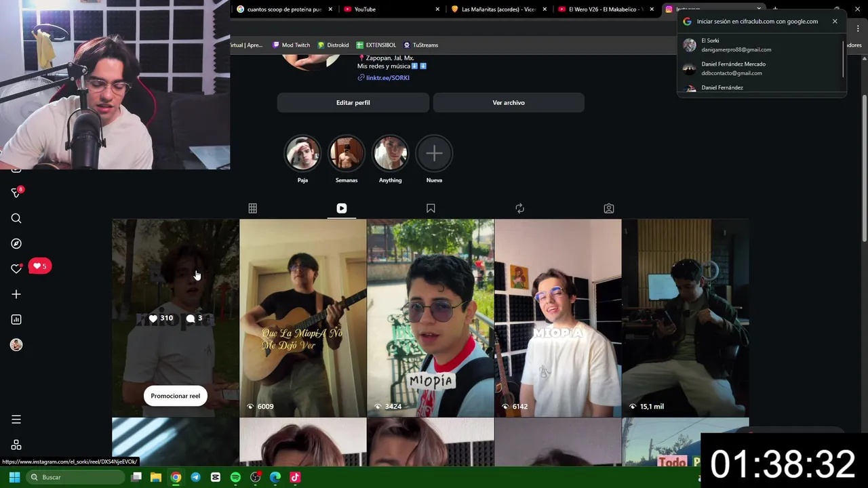Choose Daniel Fernández Mercado Google account
This screenshot has width=868, height=488.
click(760, 68)
